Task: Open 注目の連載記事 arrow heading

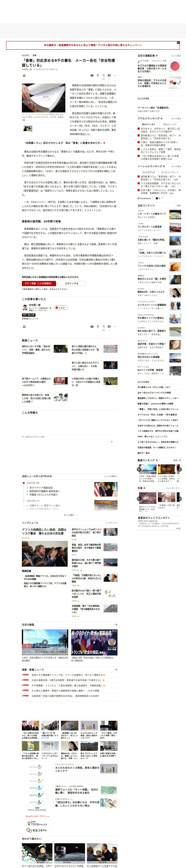Action: [x=147, y=56]
